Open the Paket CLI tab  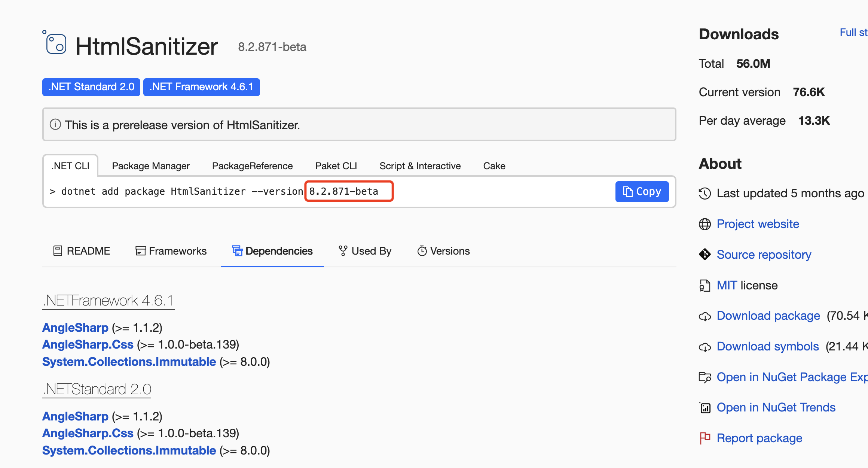[x=336, y=166]
